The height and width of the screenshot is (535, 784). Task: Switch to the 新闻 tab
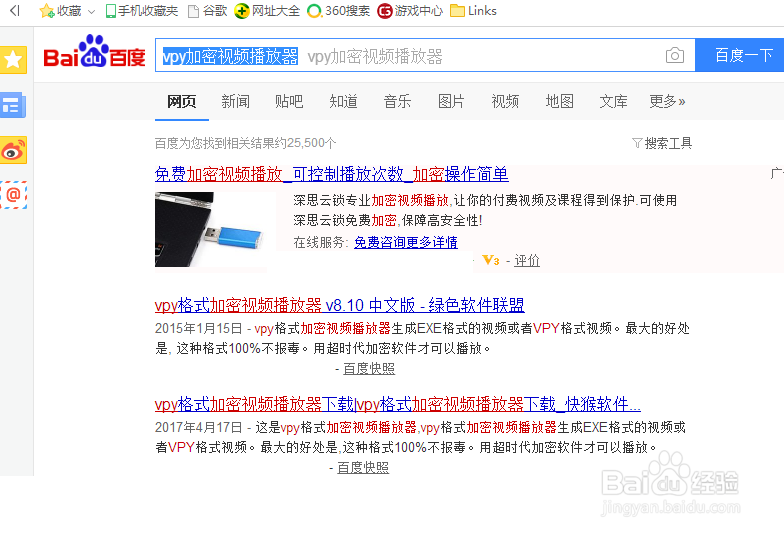236,102
